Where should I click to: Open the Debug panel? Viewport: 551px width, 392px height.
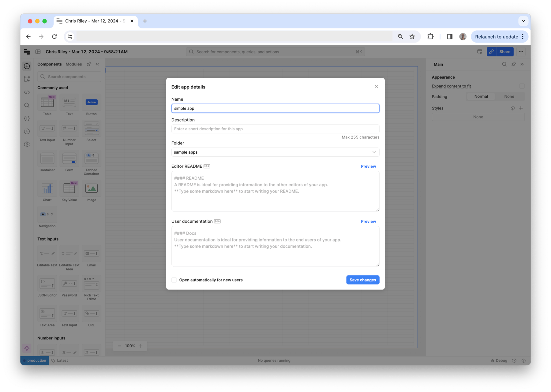pos(499,360)
